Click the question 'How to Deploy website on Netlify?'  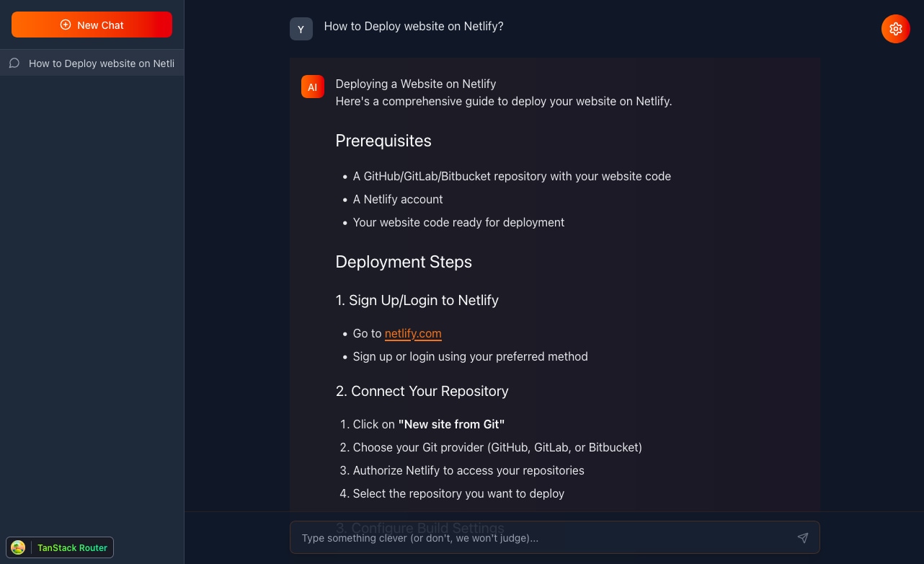(x=413, y=26)
